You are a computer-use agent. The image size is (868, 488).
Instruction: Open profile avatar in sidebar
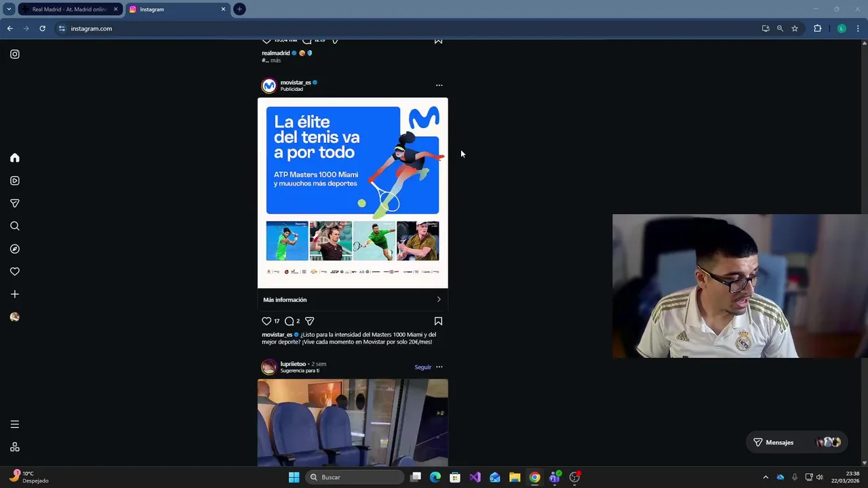pos(15,317)
